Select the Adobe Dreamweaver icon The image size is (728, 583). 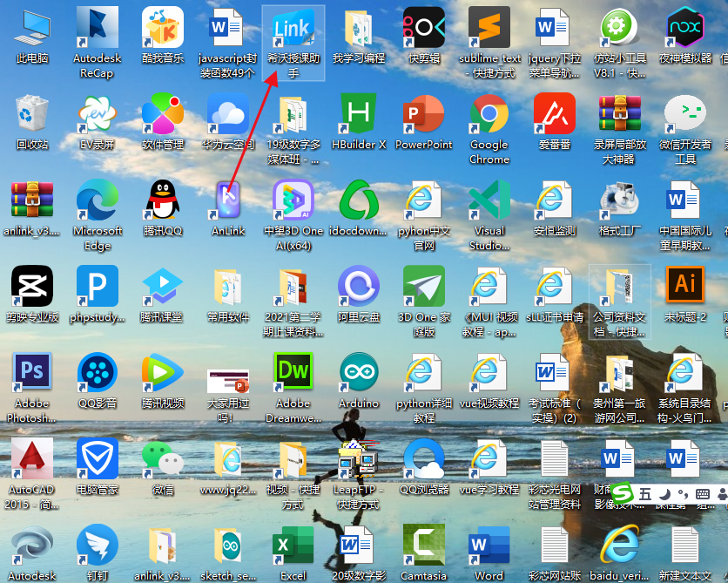293,373
